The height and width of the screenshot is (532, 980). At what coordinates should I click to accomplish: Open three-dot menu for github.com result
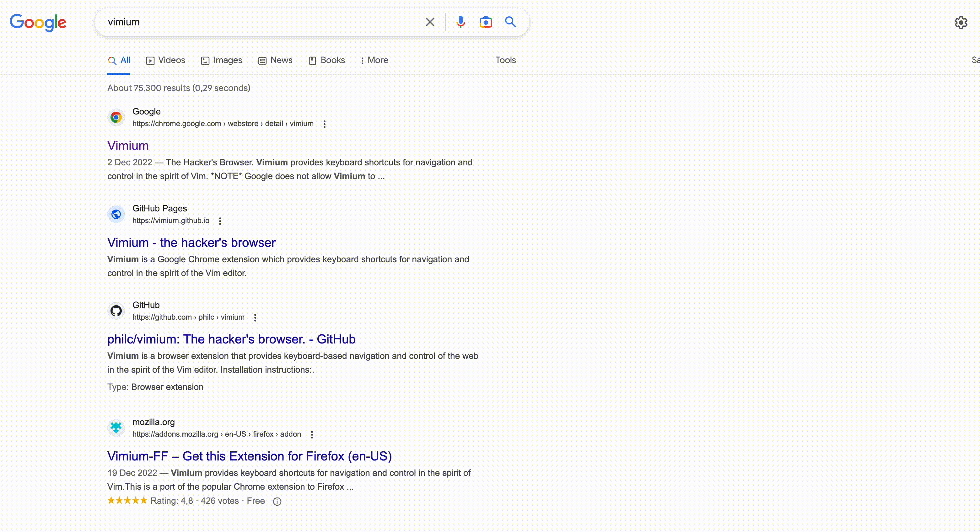click(255, 317)
